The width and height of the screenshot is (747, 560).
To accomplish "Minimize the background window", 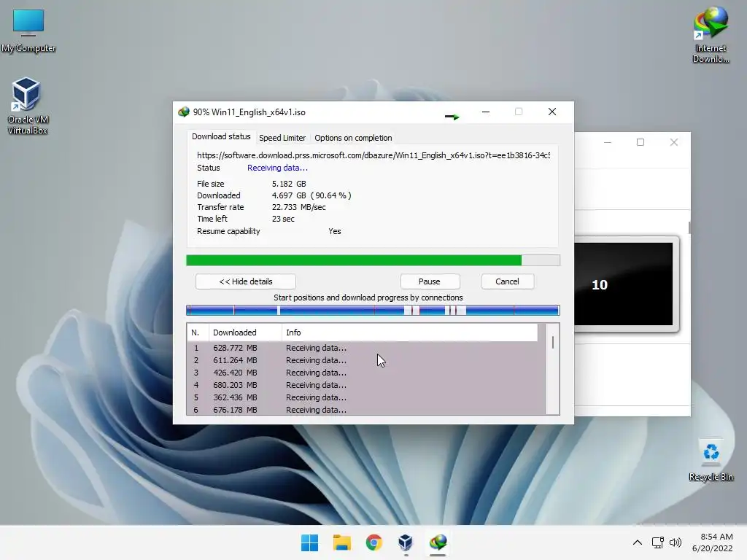I will [608, 142].
